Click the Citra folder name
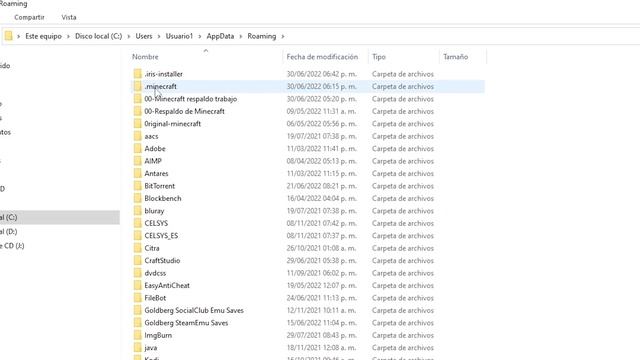Image resolution: width=640 pixels, height=360 pixels. (152, 248)
